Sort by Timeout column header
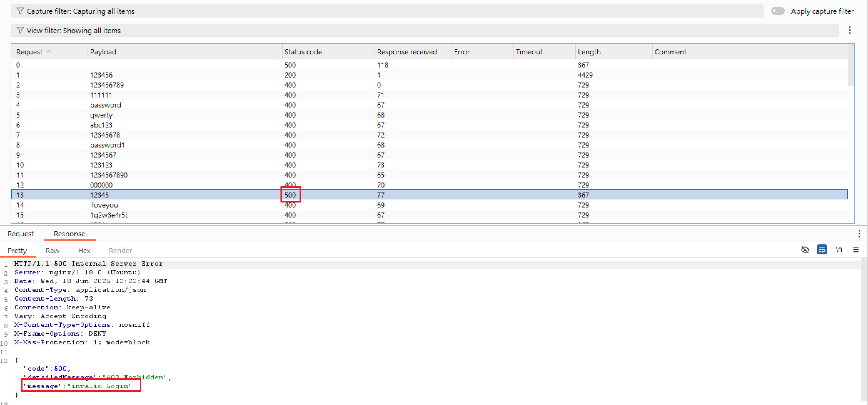 coord(544,52)
